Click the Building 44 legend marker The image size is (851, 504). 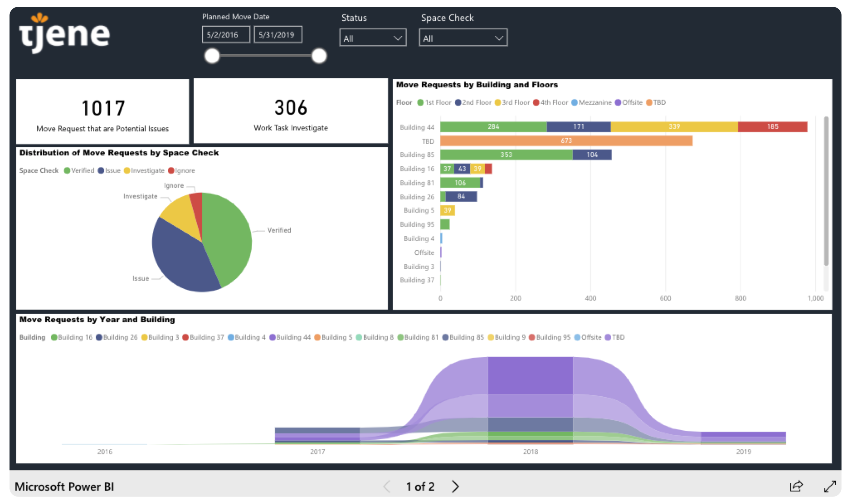point(272,337)
